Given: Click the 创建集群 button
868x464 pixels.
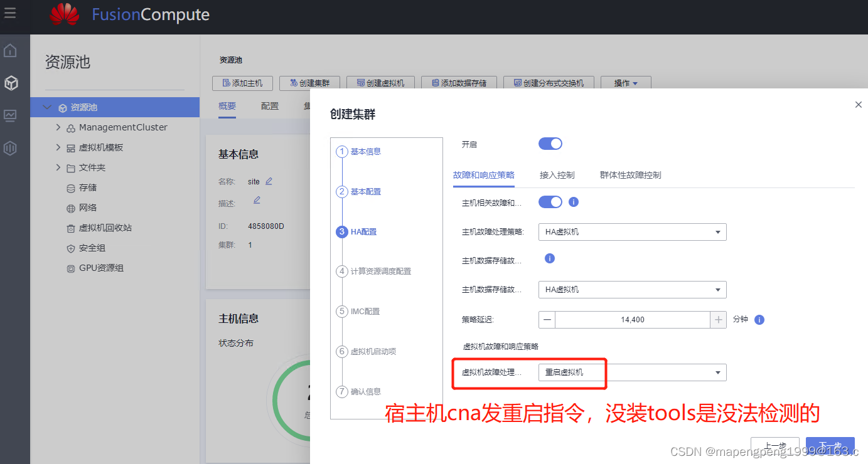Looking at the screenshot, I should click(309, 83).
